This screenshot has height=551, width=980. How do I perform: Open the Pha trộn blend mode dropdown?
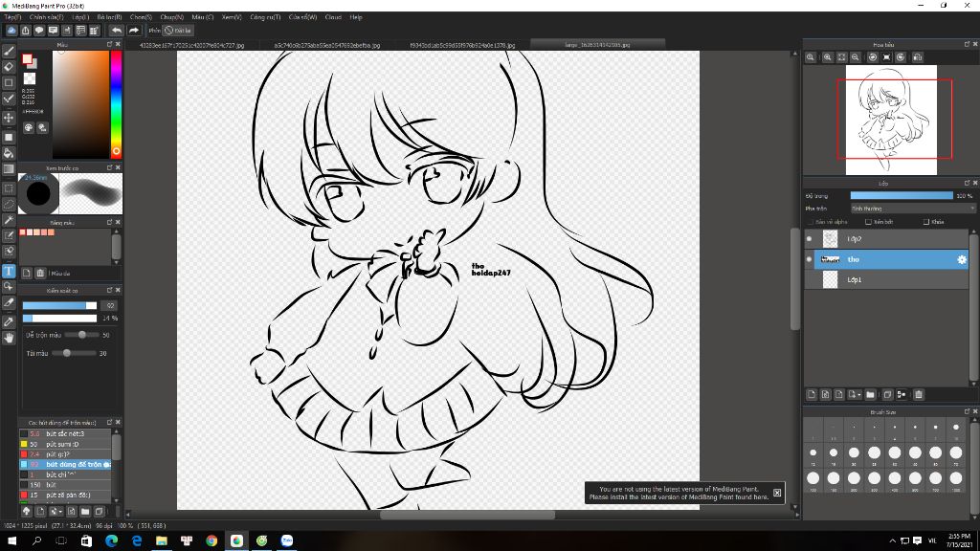tap(912, 209)
